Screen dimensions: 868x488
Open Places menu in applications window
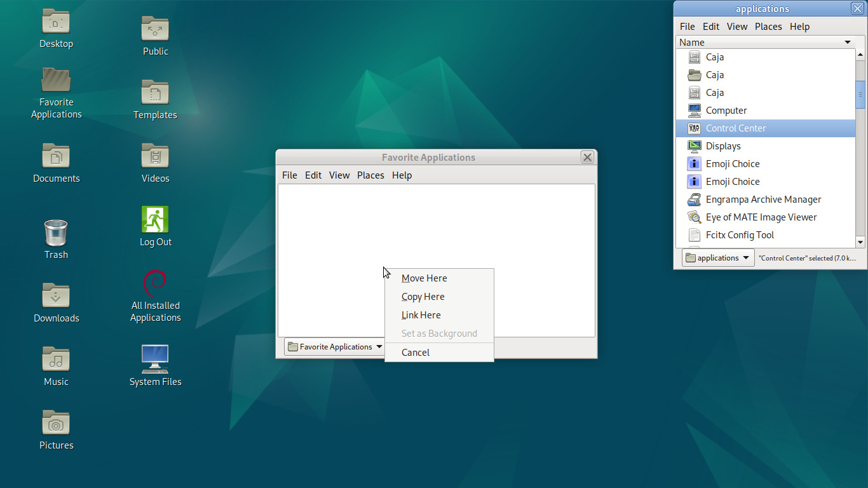point(768,27)
